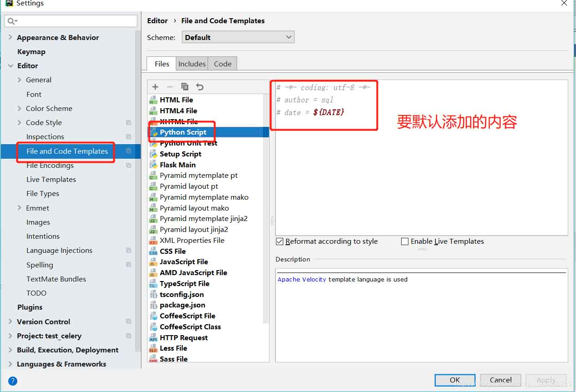The height and width of the screenshot is (392, 576).
Task: Click the XML Properties File icon
Action: (x=153, y=241)
